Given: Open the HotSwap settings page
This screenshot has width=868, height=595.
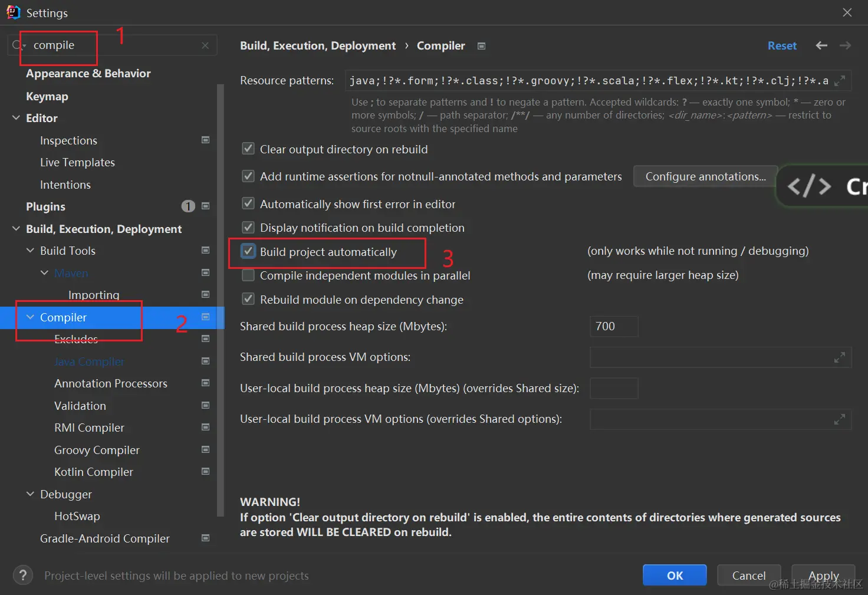Looking at the screenshot, I should (77, 516).
